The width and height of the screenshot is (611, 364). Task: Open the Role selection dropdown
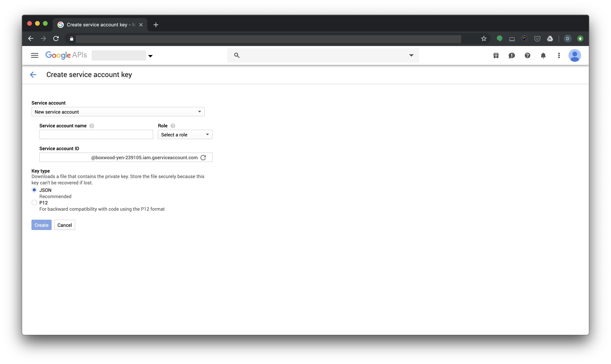click(184, 134)
